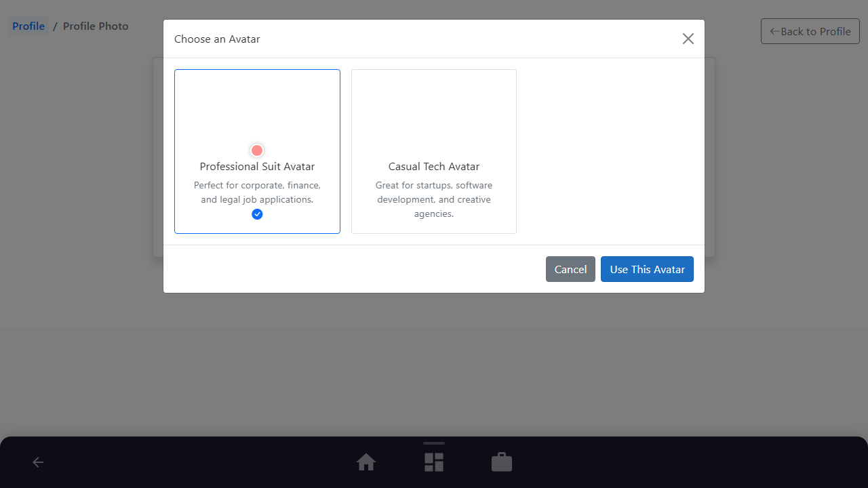Confirm with Use This Avatar button
Viewport: 868px width, 488px height.
tap(647, 269)
